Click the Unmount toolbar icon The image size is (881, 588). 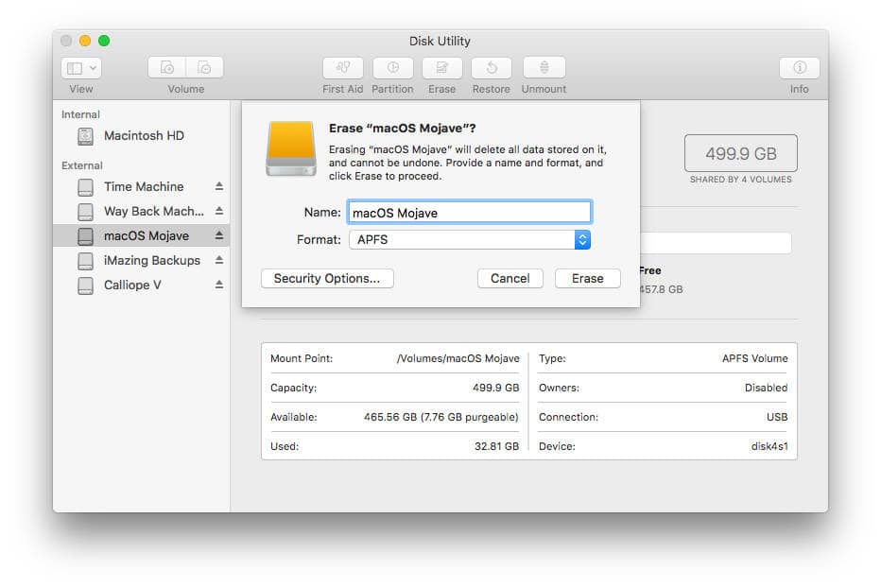coord(544,68)
